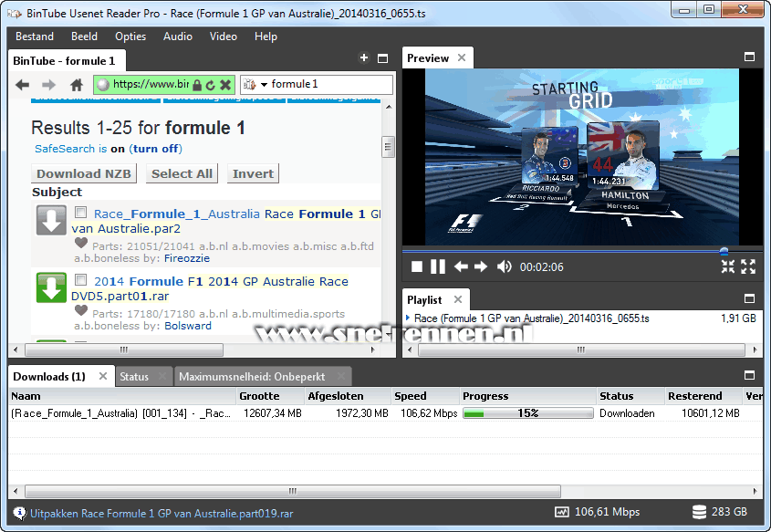Tick checkbox for 2014 Formule F1 result

(x=80, y=280)
